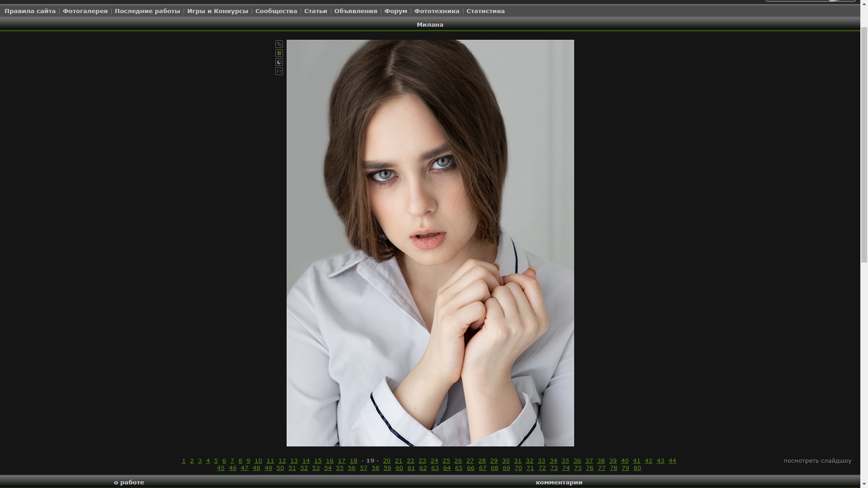Open the Фототехника menu item
The height and width of the screenshot is (488, 868).
pyautogui.click(x=437, y=11)
